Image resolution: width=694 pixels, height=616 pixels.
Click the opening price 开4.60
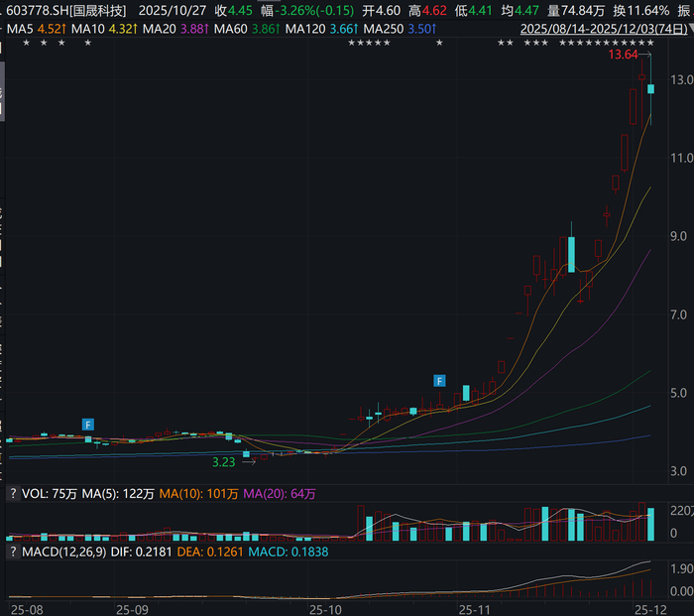pyautogui.click(x=381, y=11)
